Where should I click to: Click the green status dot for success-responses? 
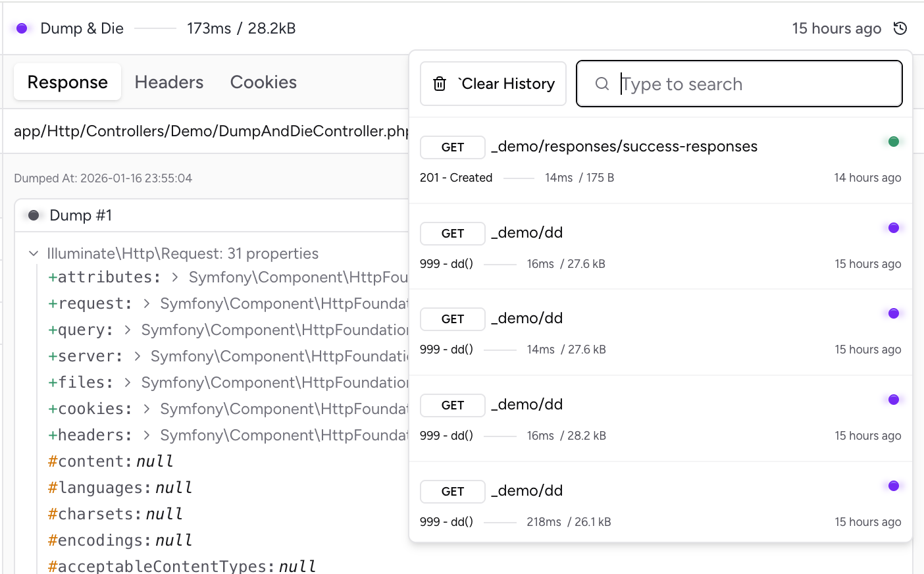(893, 142)
